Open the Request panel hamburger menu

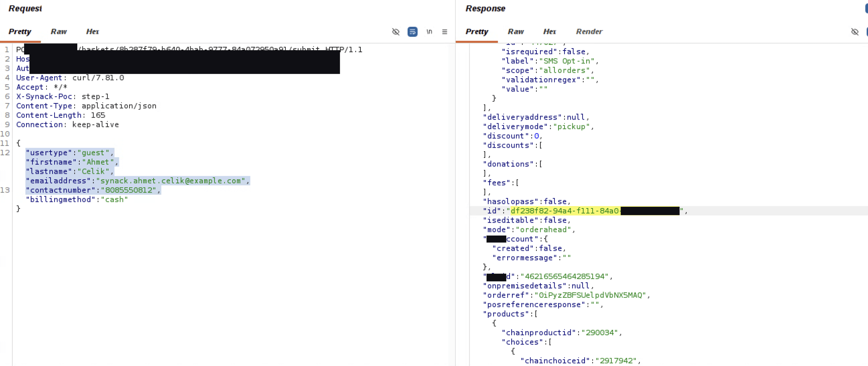(445, 32)
